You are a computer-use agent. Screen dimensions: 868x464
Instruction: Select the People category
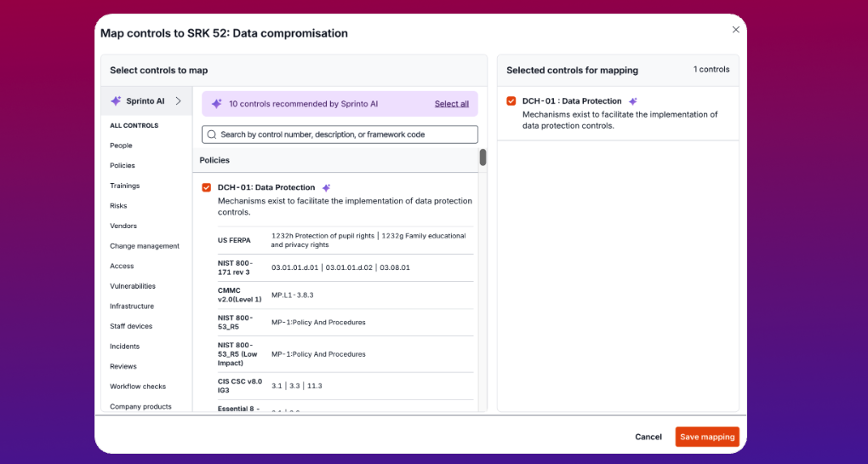[121, 146]
